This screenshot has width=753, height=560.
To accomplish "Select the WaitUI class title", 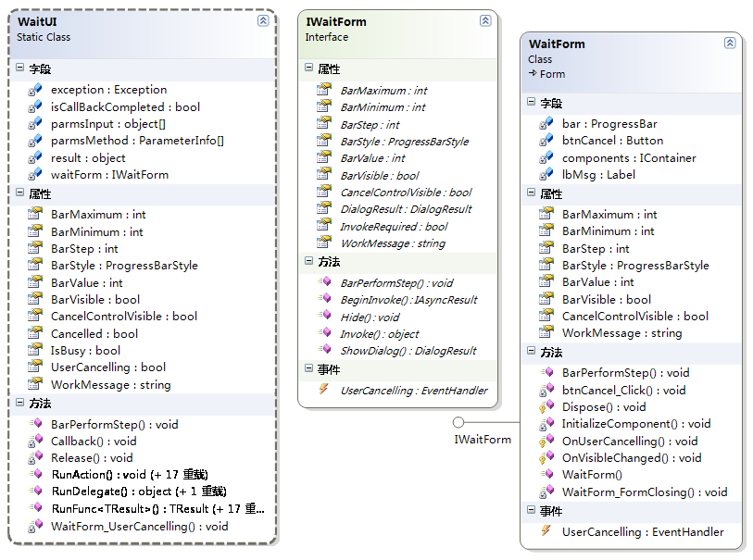I will (37, 21).
